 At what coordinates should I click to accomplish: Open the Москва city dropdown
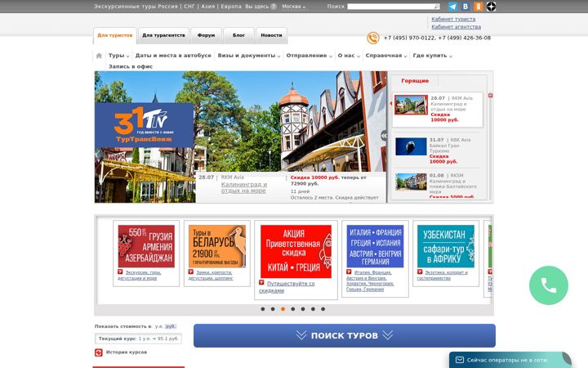pyautogui.click(x=294, y=7)
